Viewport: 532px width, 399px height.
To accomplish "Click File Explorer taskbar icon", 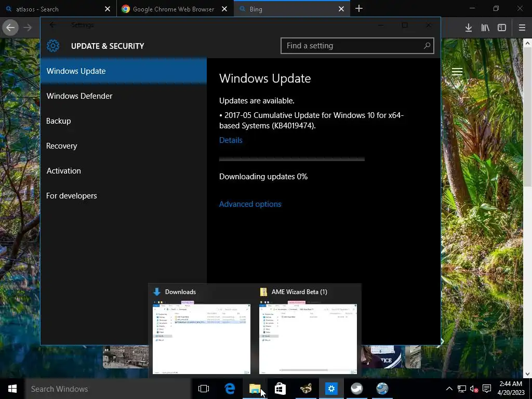I will click(255, 389).
